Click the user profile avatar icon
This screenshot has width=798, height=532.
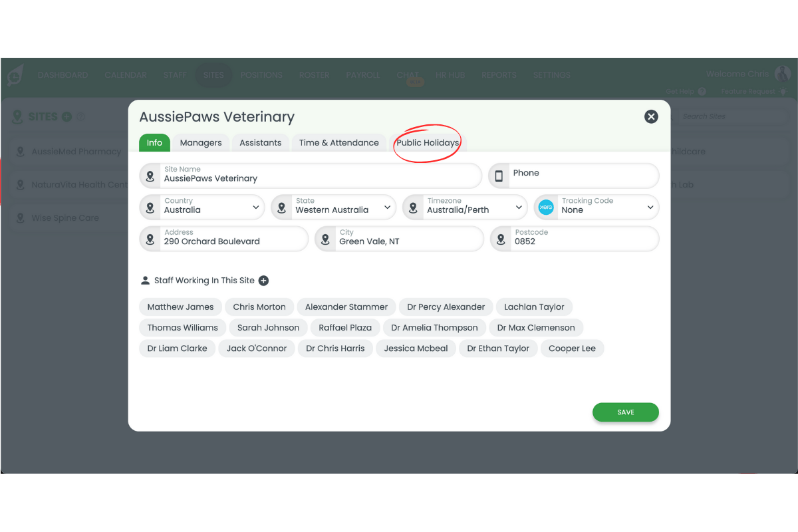(782, 74)
